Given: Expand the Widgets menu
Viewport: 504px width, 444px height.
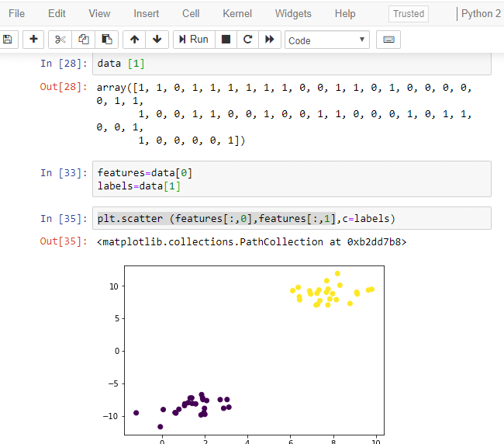Looking at the screenshot, I should (x=293, y=13).
